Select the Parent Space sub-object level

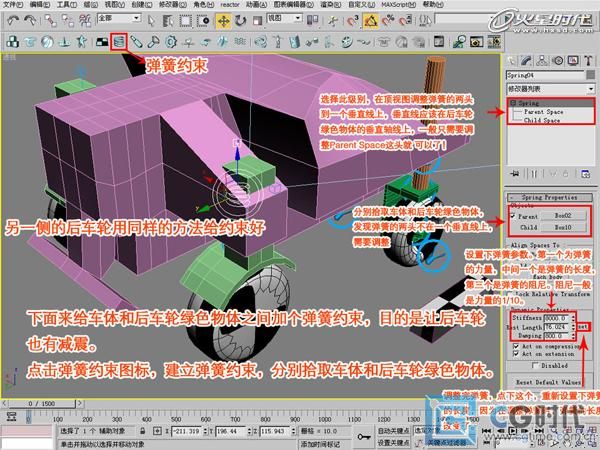[x=543, y=112]
